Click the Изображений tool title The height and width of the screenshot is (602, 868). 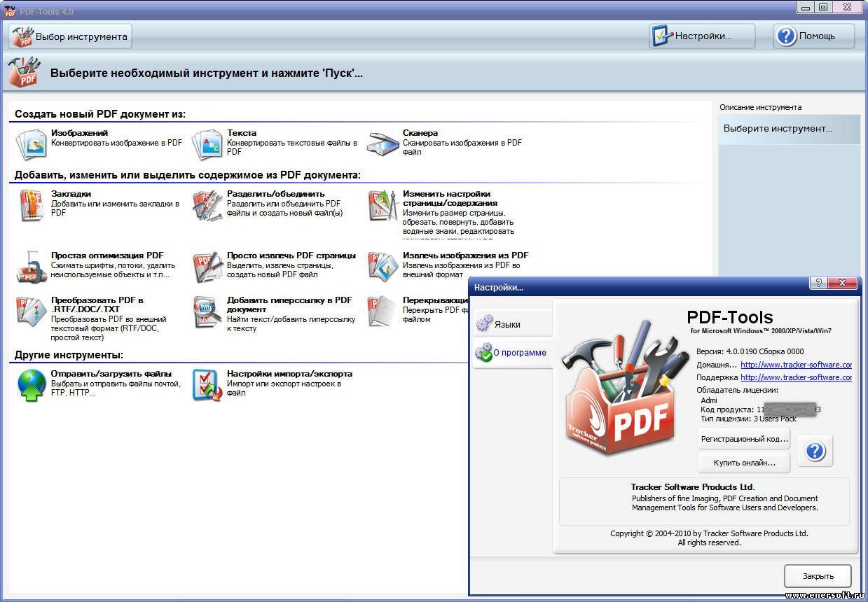pos(79,133)
